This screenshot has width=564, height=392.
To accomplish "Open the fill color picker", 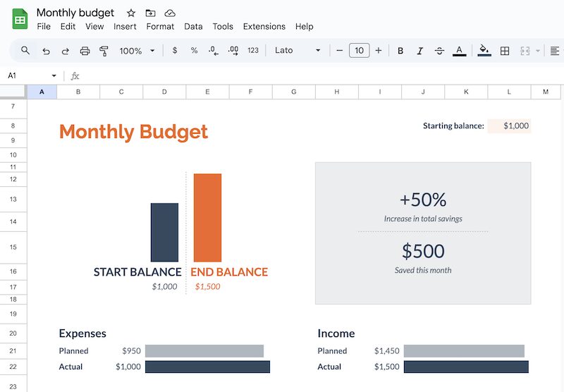I will 484,51.
